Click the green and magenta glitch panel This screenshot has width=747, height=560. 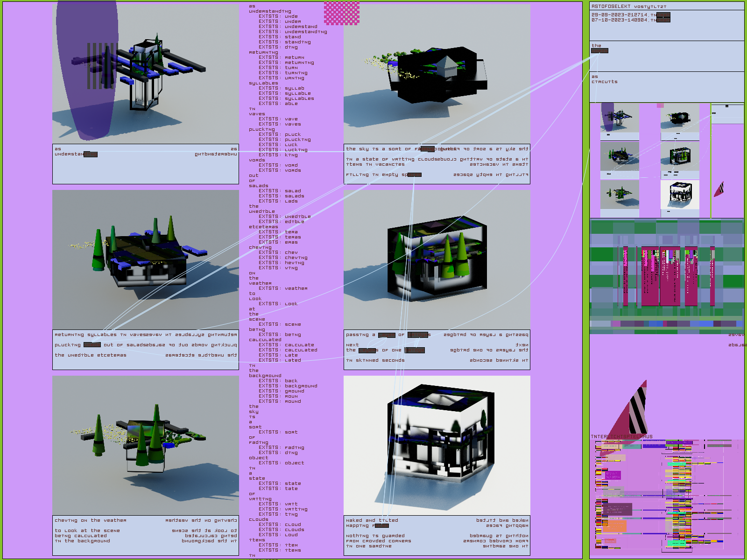[666, 275]
